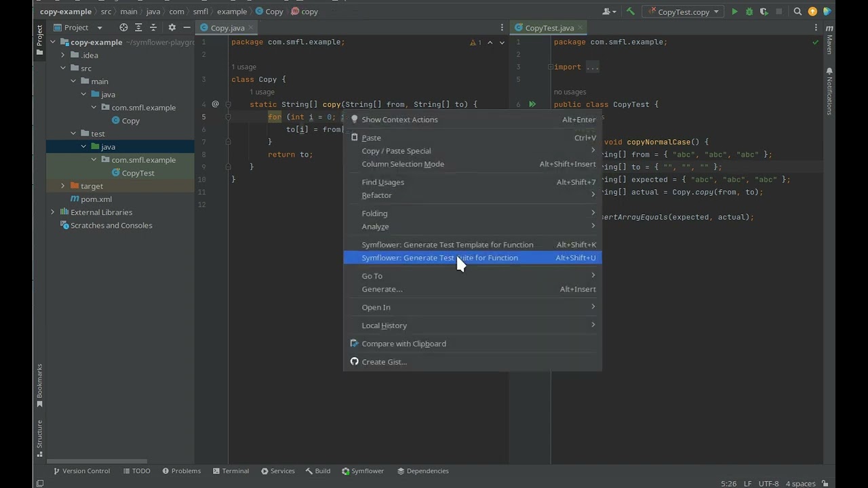This screenshot has height=488, width=868.
Task: Open Terminal tool window
Action: pyautogui.click(x=231, y=471)
